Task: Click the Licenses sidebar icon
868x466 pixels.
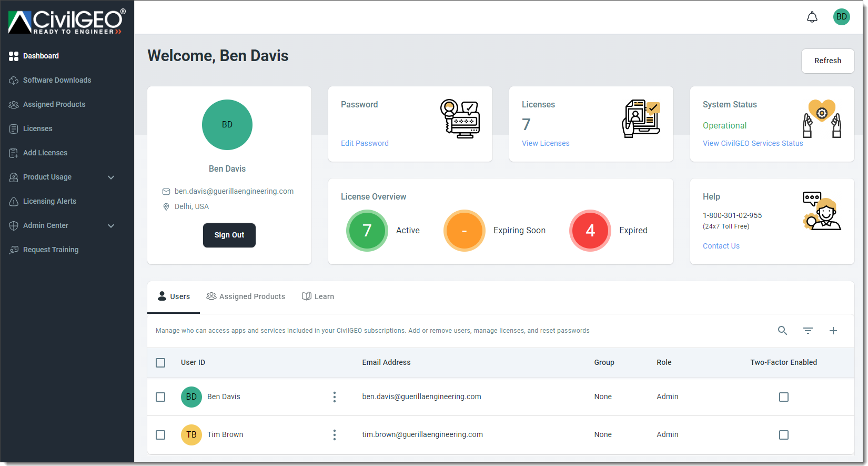Action: 14,128
